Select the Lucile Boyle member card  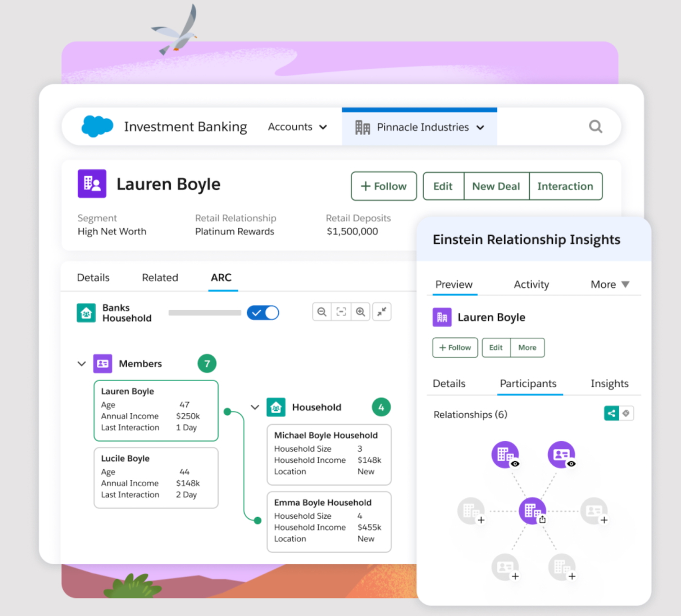point(156,478)
